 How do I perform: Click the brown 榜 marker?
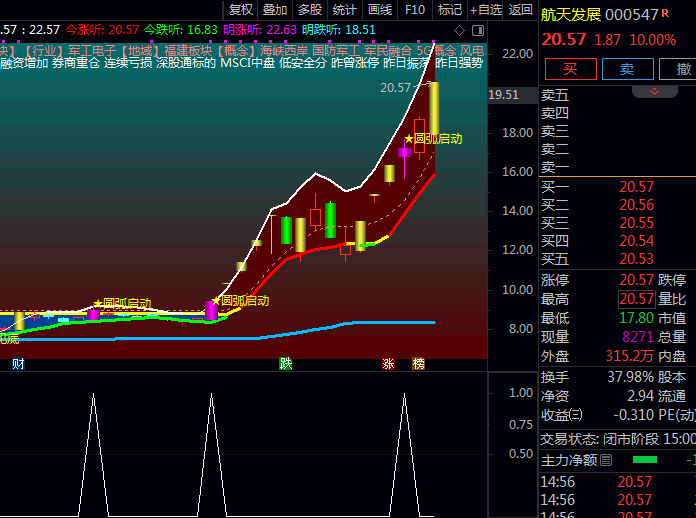[x=418, y=364]
